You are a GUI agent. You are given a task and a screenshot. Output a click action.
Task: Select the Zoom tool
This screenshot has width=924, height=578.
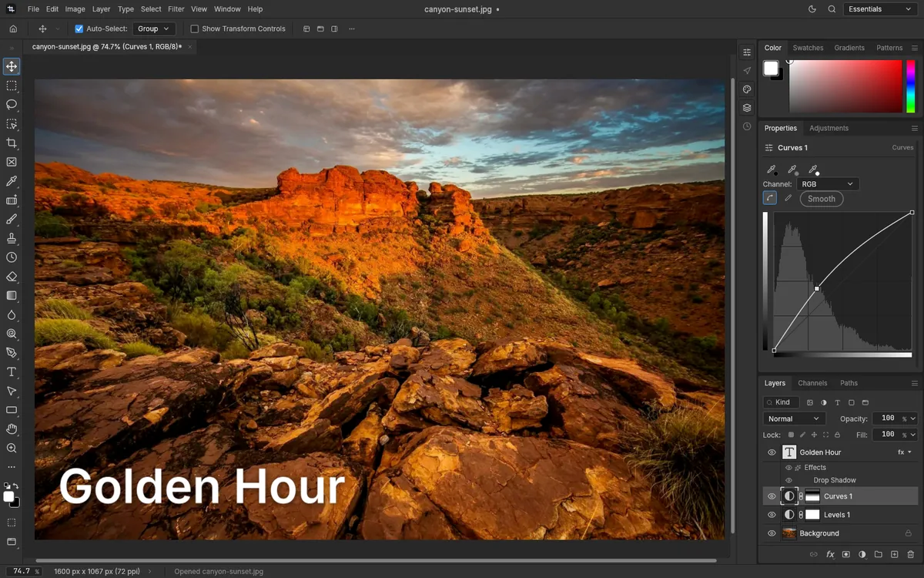[12, 449]
